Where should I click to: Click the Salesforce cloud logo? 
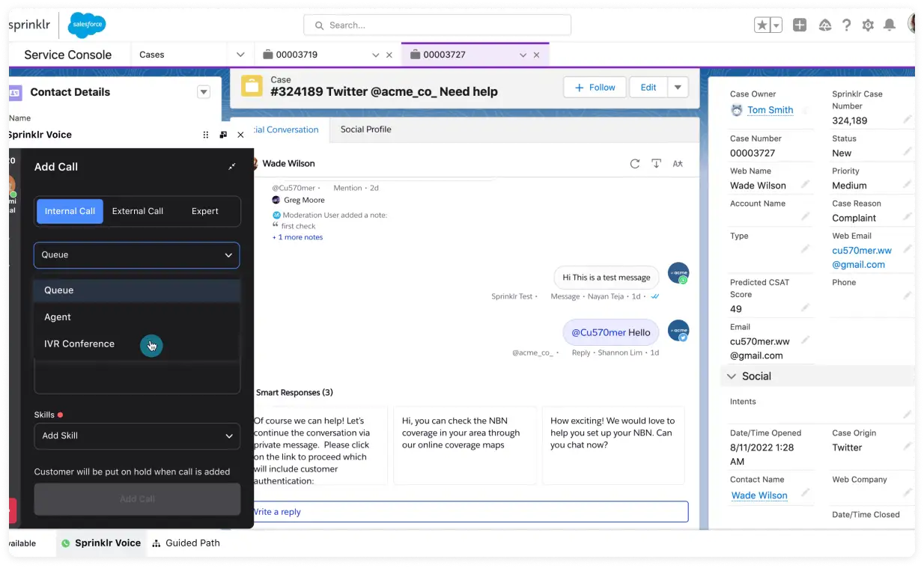87,25
